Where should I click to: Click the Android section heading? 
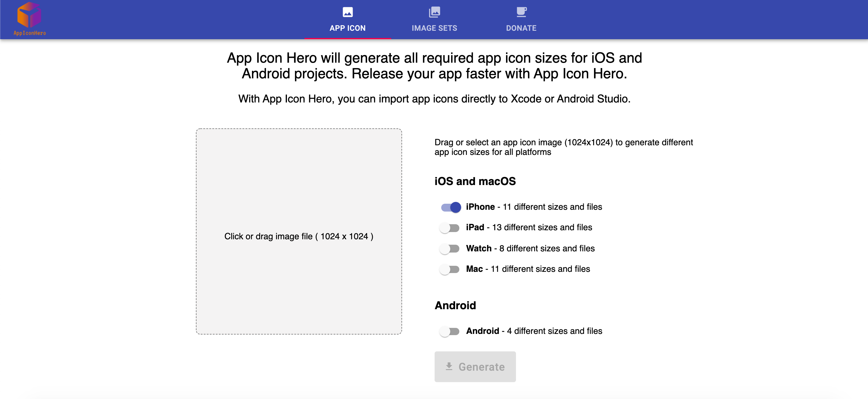(455, 305)
